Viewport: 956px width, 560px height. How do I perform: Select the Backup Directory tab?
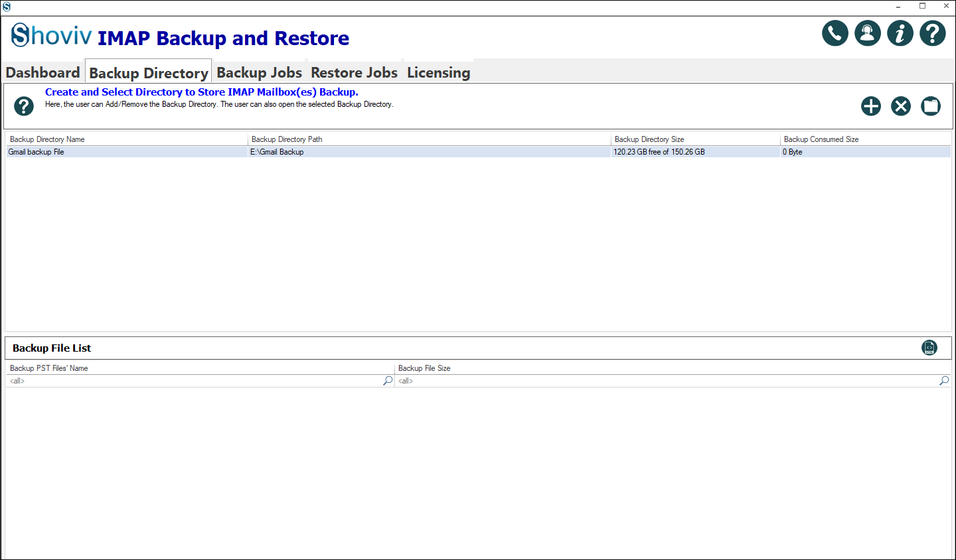149,72
